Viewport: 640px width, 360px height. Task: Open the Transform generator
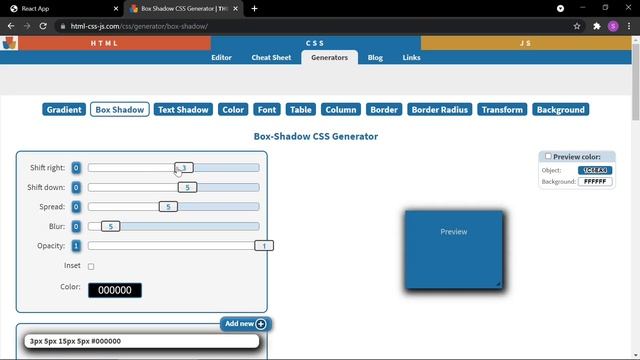pos(502,109)
